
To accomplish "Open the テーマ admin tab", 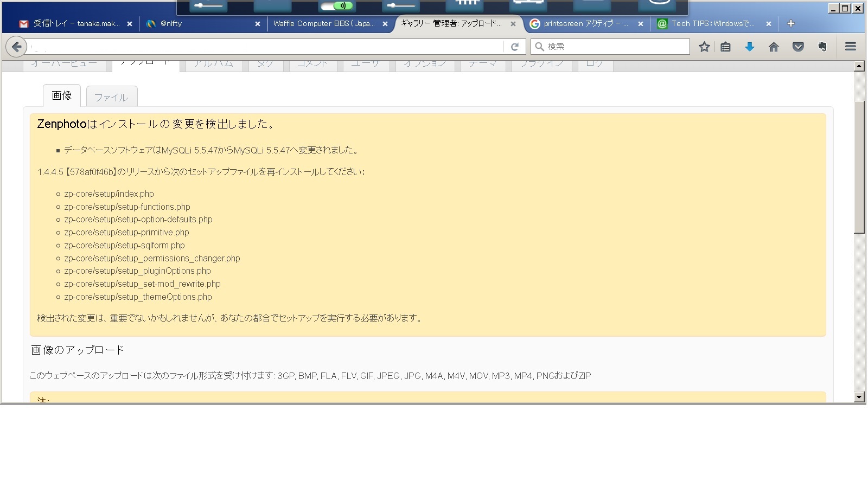I will [483, 65].
